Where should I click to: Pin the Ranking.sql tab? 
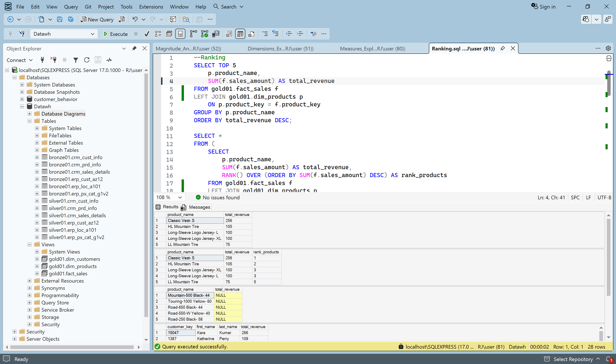coord(503,48)
